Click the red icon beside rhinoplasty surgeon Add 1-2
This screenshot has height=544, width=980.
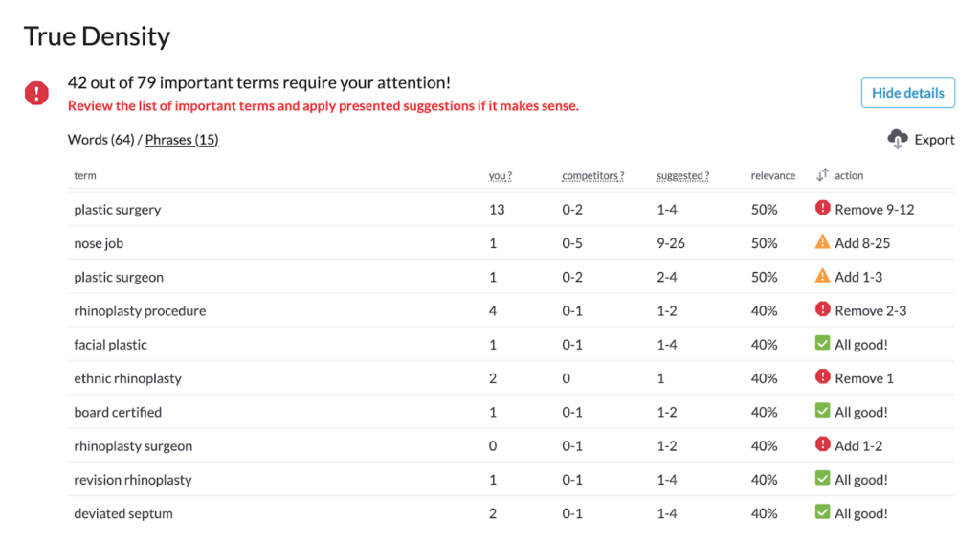[822, 444]
